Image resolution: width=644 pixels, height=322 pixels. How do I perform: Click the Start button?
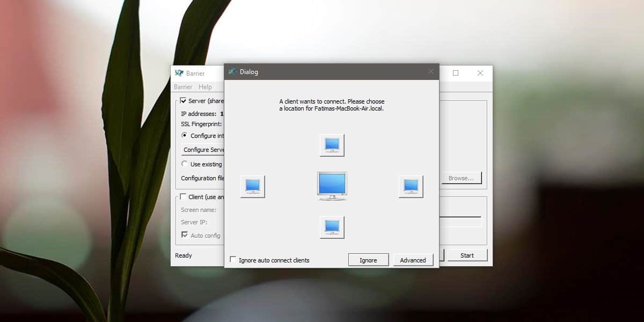pos(467,255)
